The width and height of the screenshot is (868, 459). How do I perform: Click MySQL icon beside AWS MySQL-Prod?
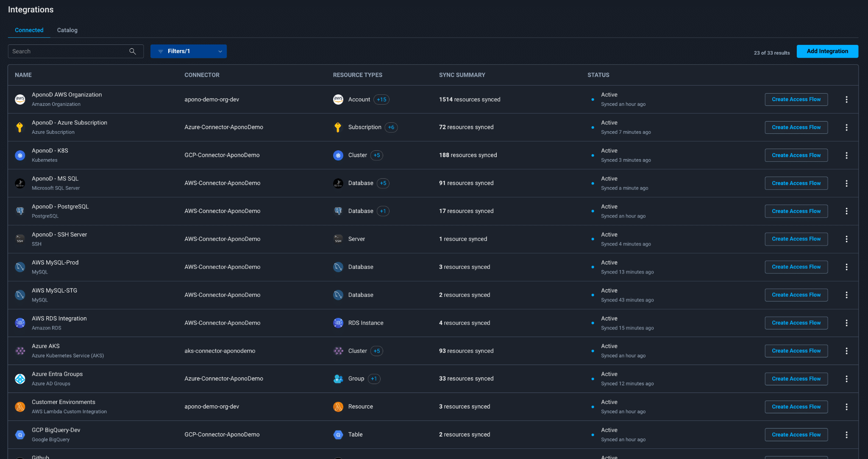[x=20, y=267]
